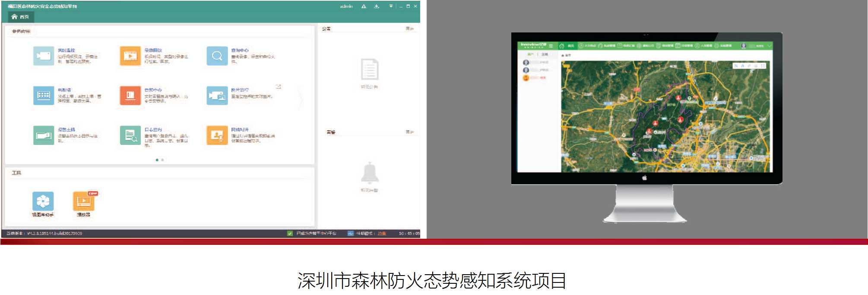The height and width of the screenshot is (295, 868).
Task: Launch the orange player tool icon
Action: (x=84, y=202)
